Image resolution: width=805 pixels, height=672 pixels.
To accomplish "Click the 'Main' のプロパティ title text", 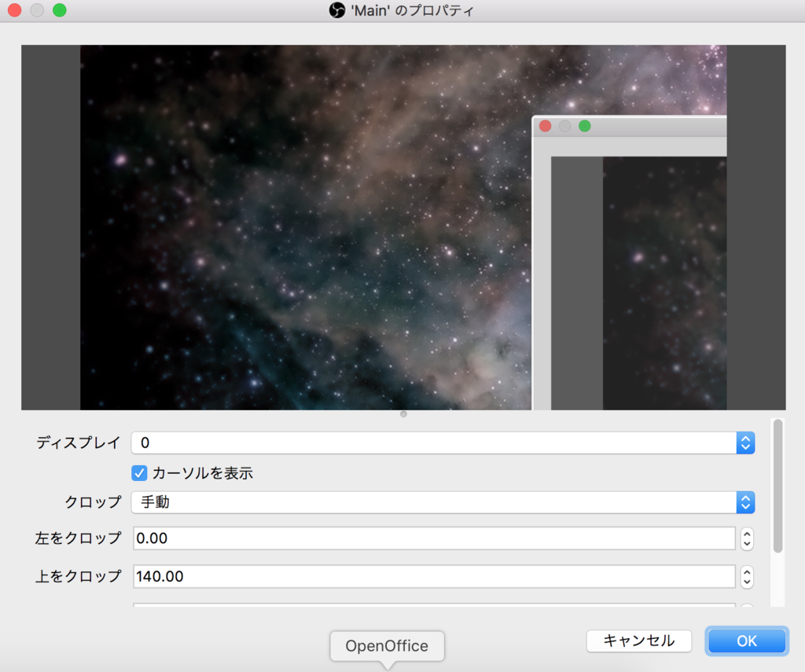I will (x=412, y=10).
